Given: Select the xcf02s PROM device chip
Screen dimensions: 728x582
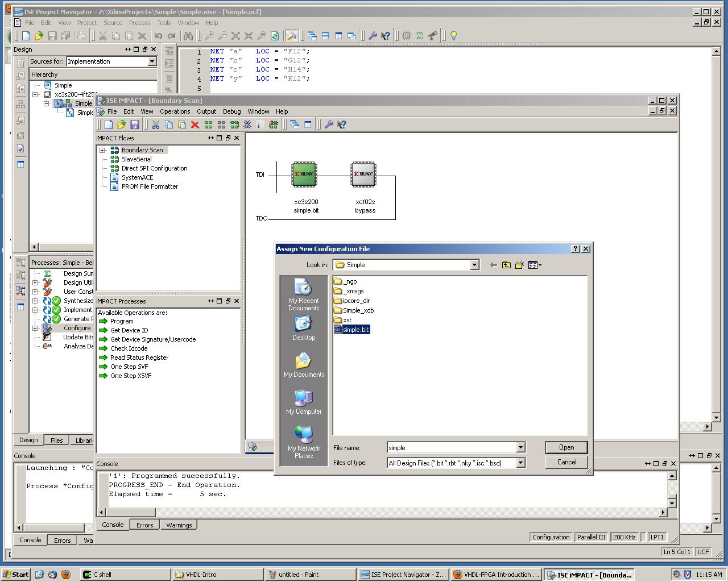Looking at the screenshot, I should tap(363, 174).
